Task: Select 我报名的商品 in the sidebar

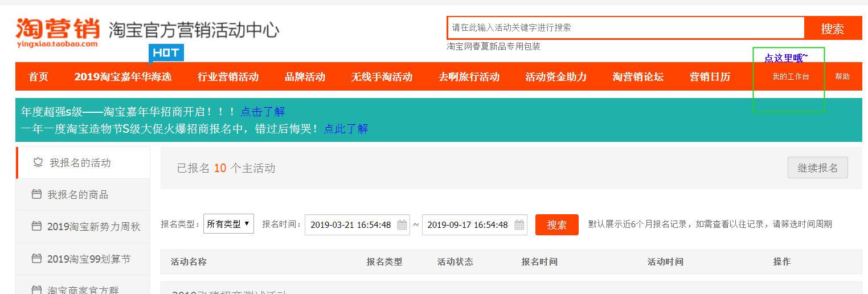Action: pyautogui.click(x=83, y=195)
